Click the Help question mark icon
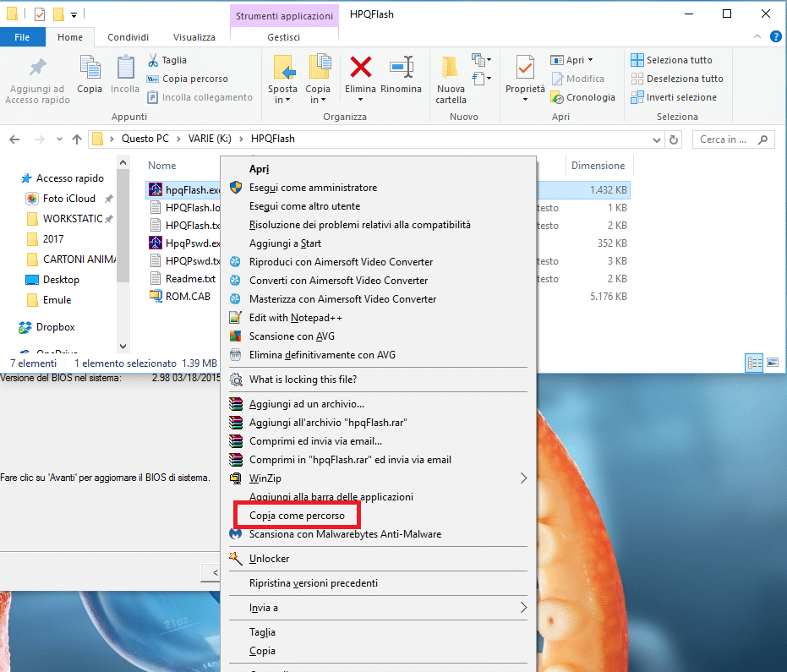 tap(775, 36)
